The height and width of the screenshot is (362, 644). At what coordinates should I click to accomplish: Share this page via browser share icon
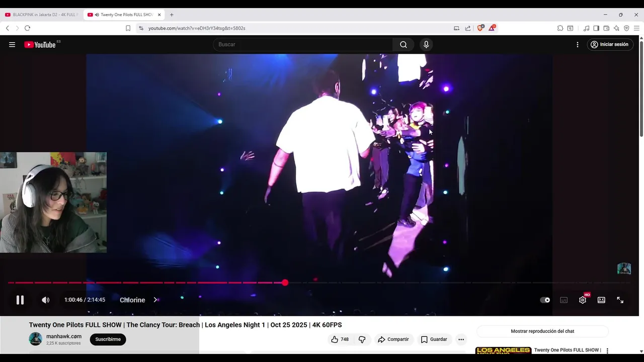tap(468, 28)
